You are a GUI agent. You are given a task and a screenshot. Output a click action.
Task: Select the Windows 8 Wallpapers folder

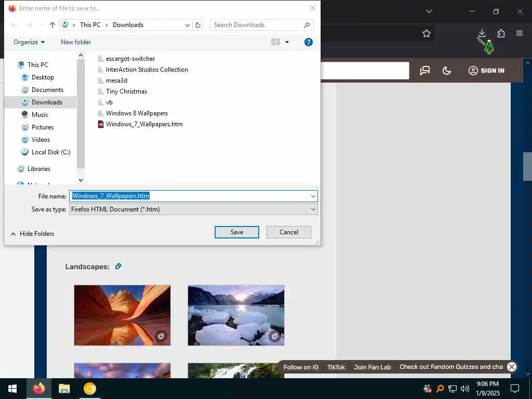[x=137, y=113]
